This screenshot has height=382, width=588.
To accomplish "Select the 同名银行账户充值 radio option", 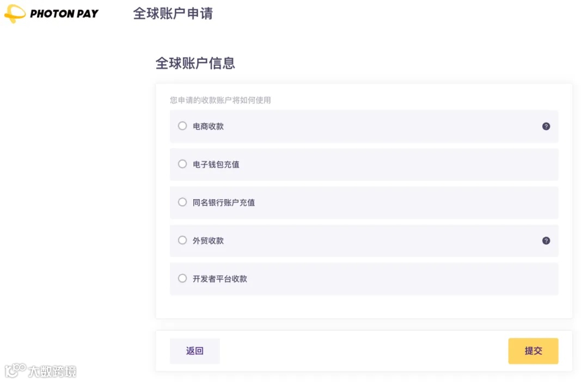I will click(182, 202).
